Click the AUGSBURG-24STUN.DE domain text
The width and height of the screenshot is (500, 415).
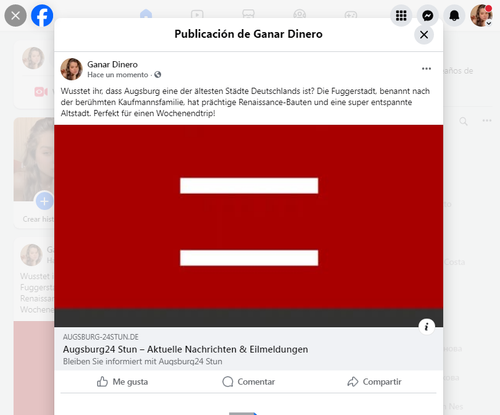[101, 337]
